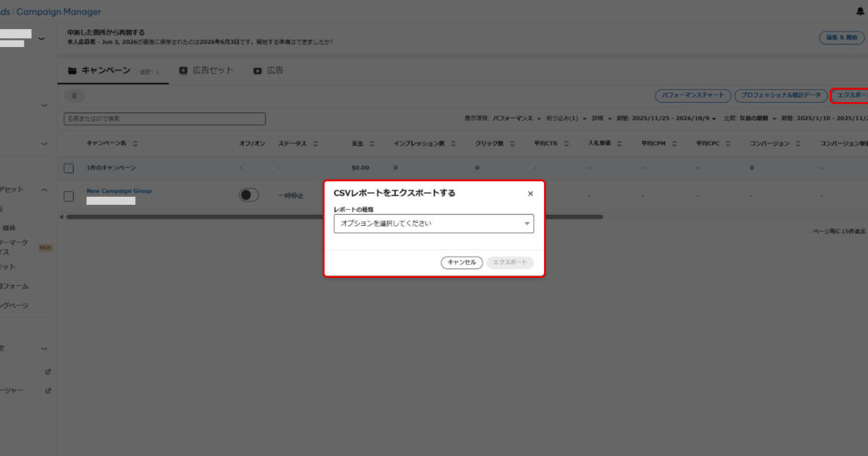The height and width of the screenshot is (456, 868).
Task: Open the 詳細 dropdown
Action: click(x=602, y=118)
